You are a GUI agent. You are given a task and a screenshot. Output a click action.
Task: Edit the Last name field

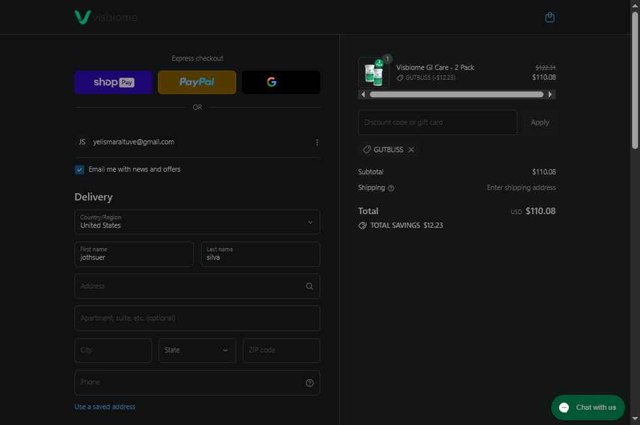click(260, 254)
